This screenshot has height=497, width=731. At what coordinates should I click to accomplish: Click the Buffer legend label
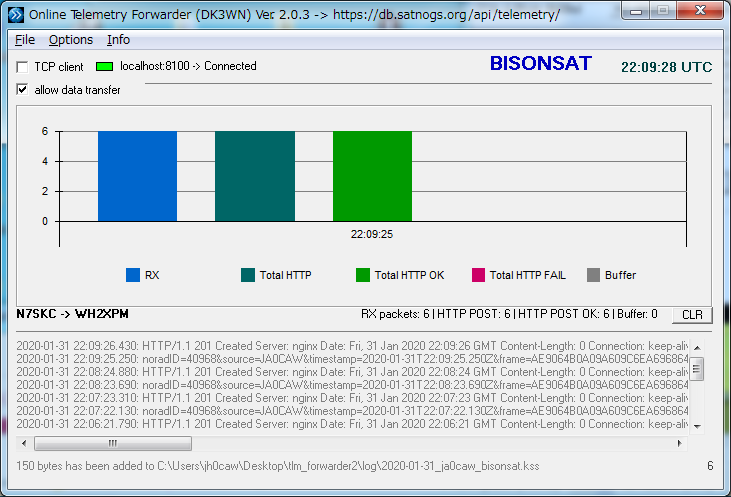point(620,275)
